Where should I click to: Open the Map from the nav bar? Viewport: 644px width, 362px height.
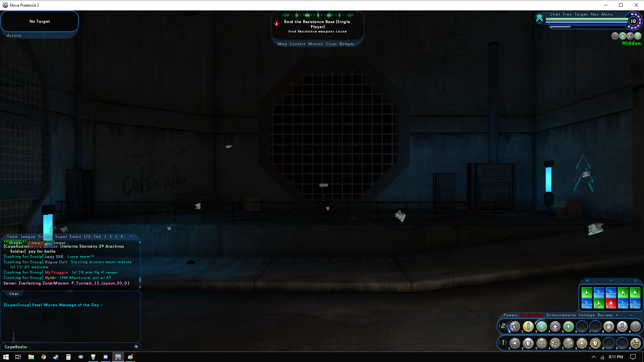click(282, 44)
